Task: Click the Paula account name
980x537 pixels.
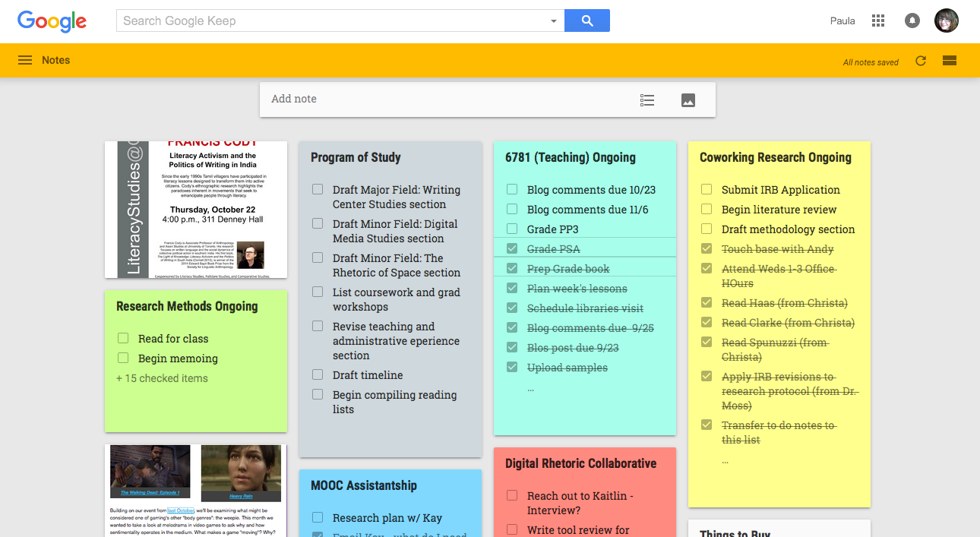Action: point(842,21)
